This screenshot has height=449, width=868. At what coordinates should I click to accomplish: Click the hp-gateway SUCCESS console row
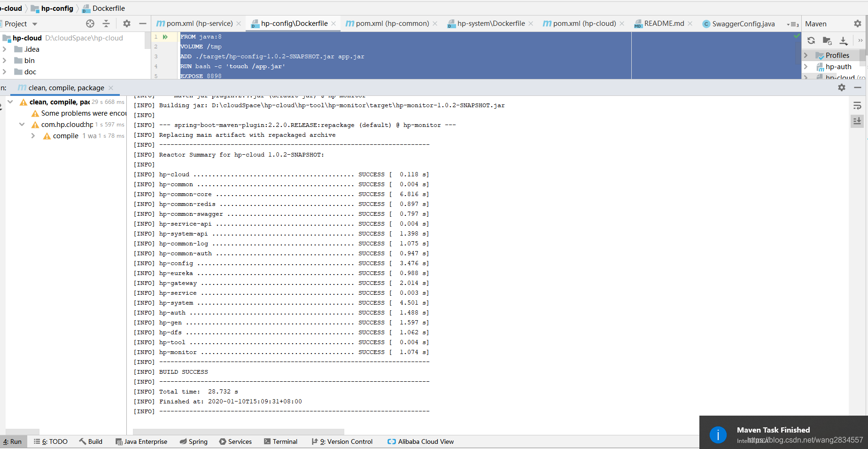pyautogui.click(x=281, y=283)
